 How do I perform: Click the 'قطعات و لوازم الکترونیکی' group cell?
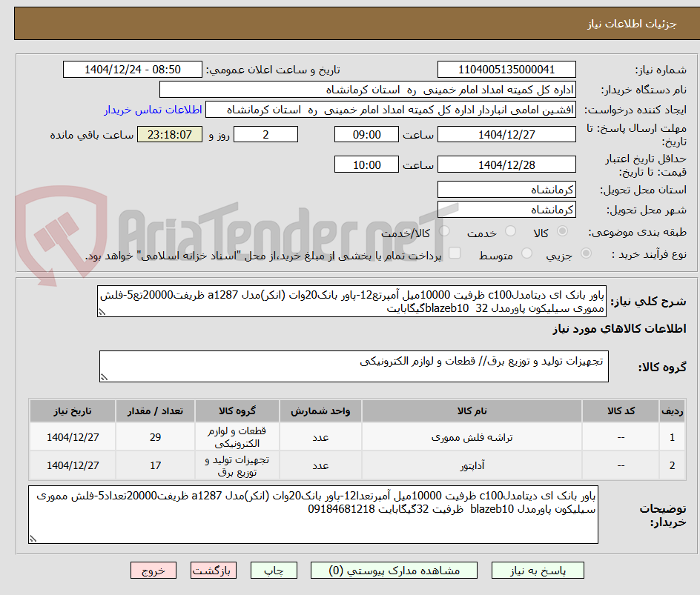pos(237,438)
